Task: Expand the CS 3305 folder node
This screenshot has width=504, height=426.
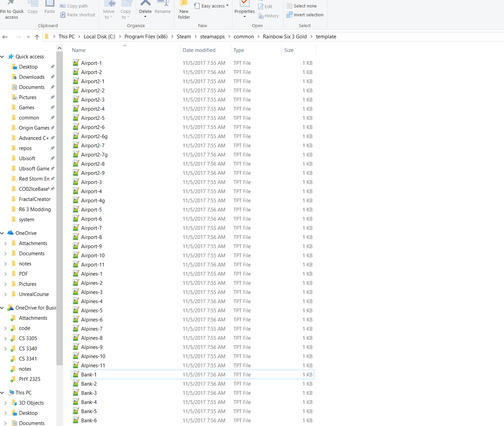Action: [x=5, y=338]
